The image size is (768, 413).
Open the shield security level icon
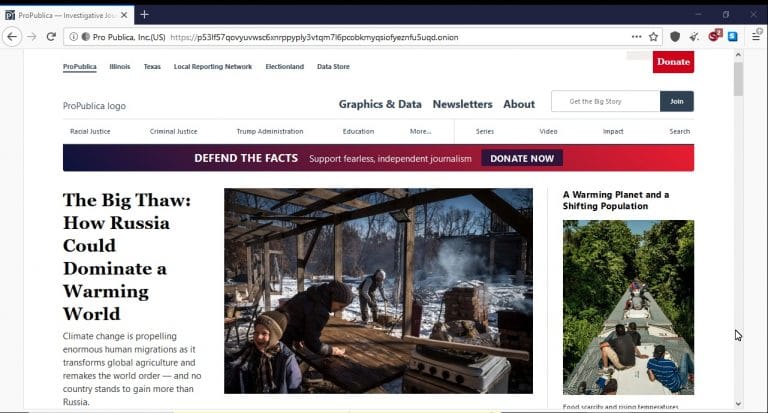675,37
